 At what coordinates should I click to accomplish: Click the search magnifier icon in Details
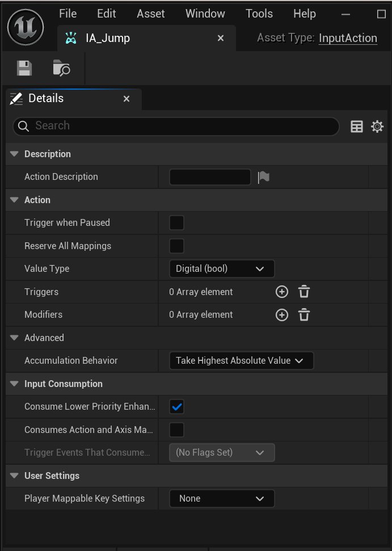point(23,126)
